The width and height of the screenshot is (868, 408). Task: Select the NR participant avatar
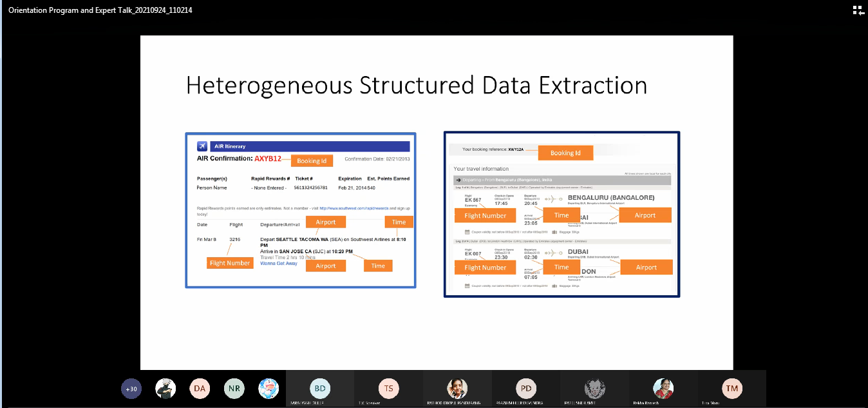click(234, 389)
